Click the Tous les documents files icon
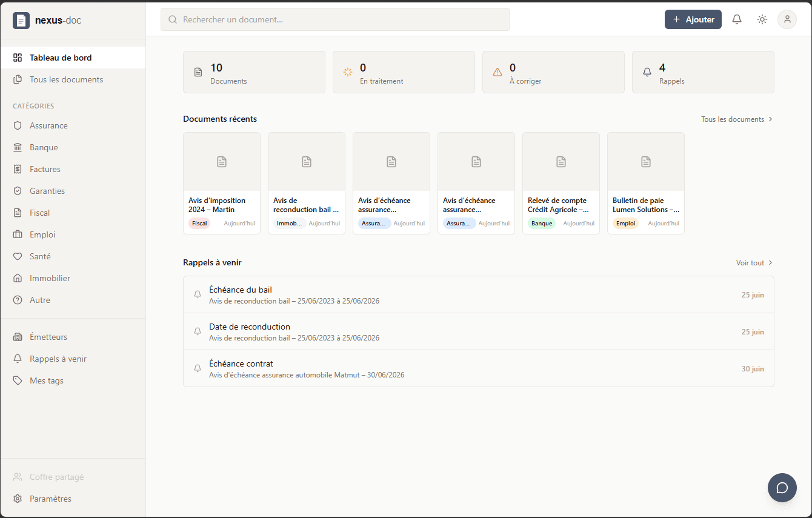The width and height of the screenshot is (812, 518). [18, 79]
